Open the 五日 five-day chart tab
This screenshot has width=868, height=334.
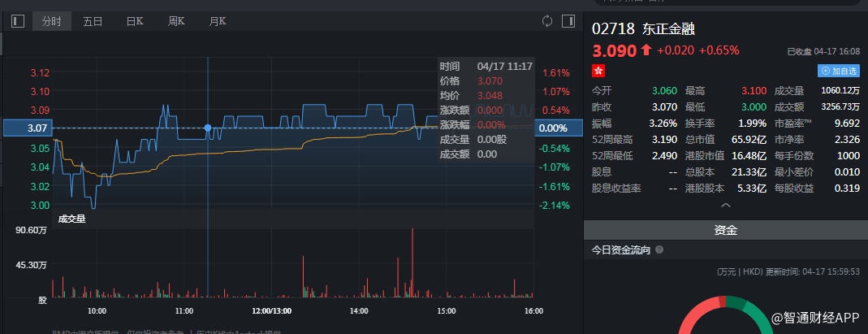[93, 21]
